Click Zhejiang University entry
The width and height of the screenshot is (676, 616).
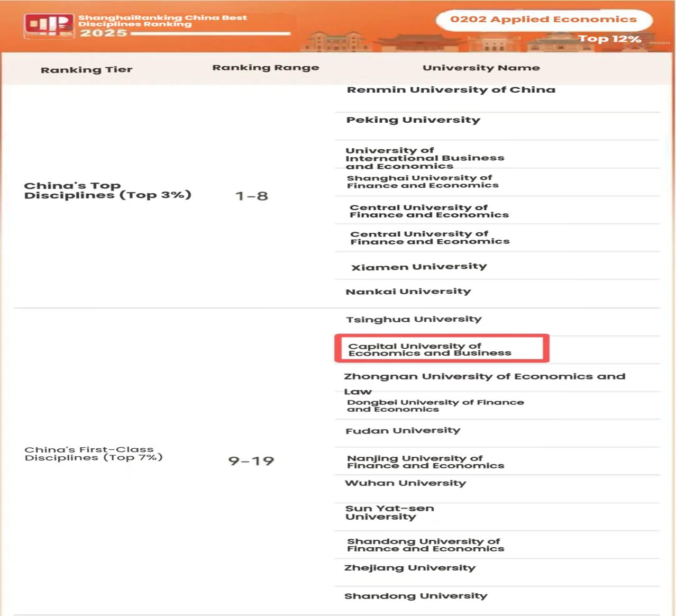point(409,568)
